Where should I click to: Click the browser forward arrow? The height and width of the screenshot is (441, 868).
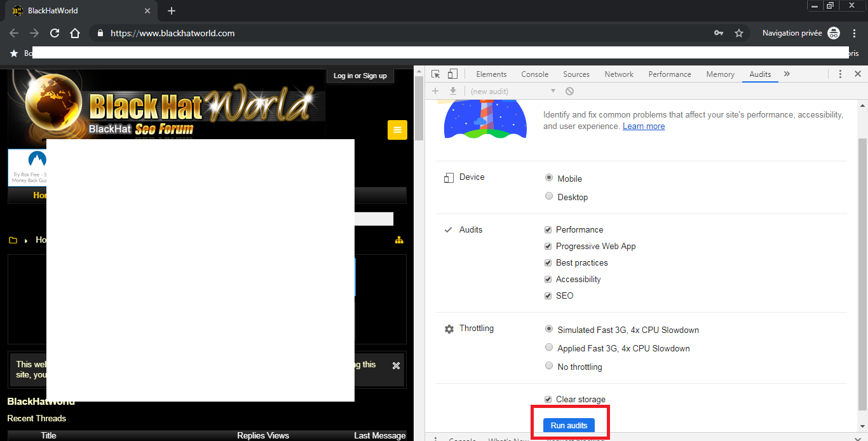point(34,33)
